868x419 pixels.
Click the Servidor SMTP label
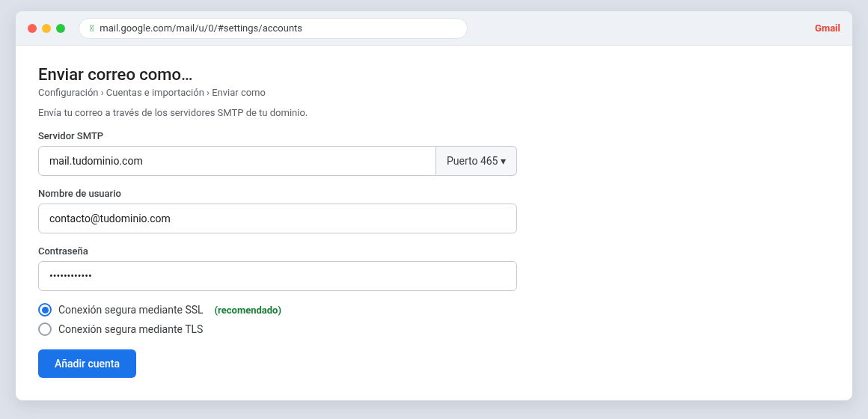(71, 135)
